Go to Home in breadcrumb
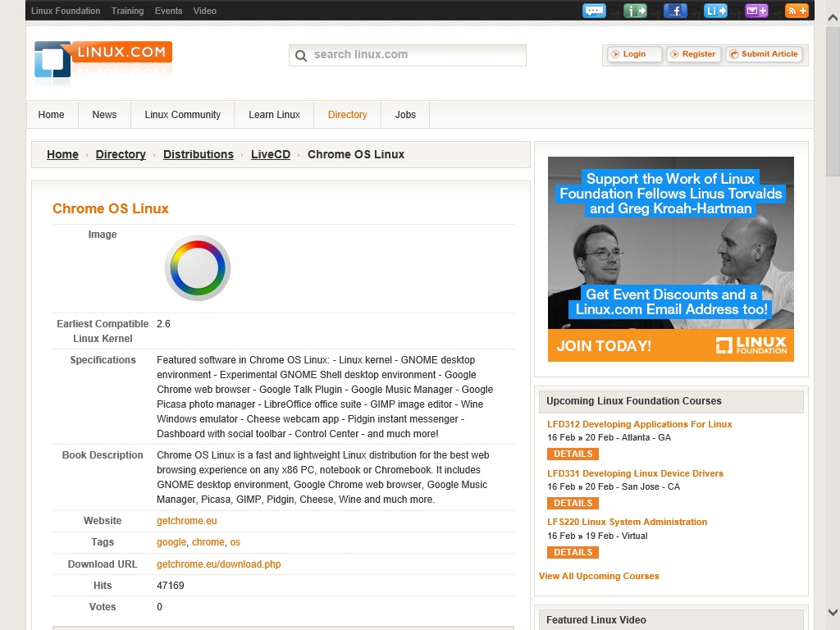840x630 pixels. (x=62, y=154)
